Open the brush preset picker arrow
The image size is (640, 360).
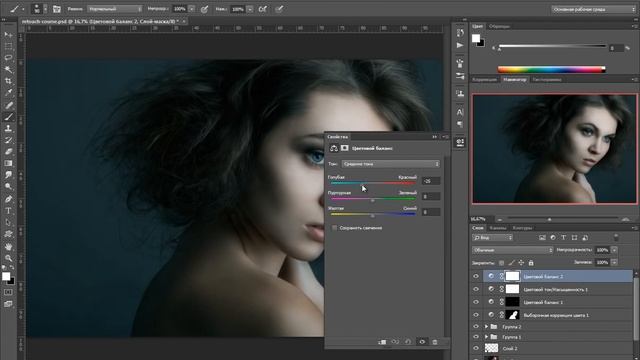tap(45, 9)
